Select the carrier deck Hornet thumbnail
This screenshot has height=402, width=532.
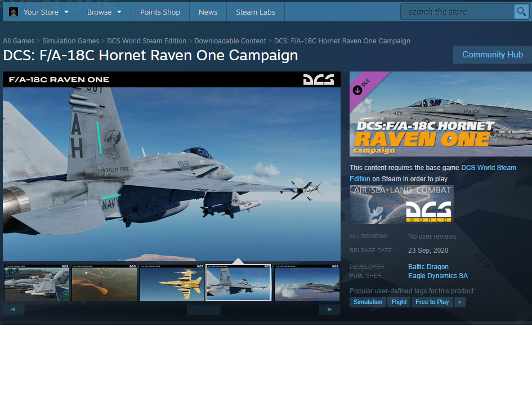37,283
